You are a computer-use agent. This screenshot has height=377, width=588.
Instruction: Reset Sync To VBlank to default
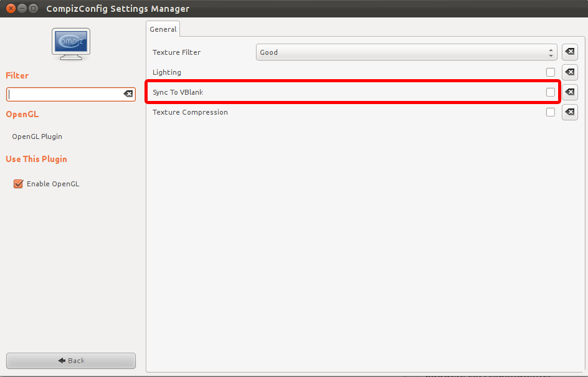[x=569, y=92]
